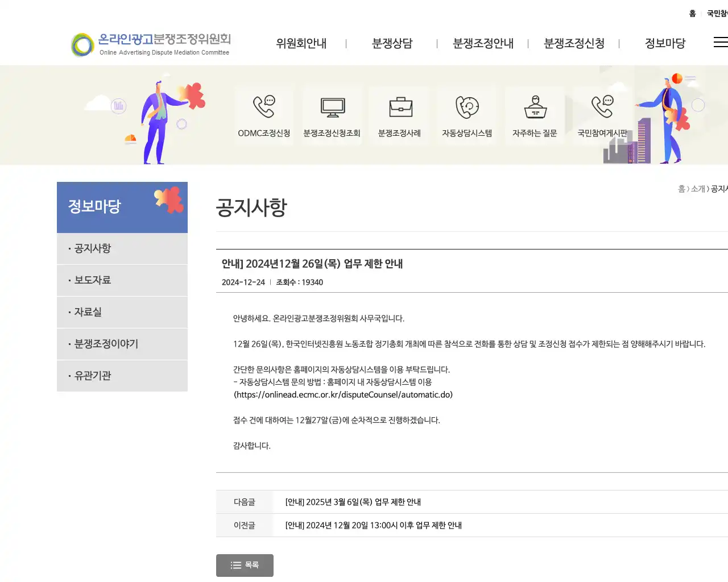
Task: Open the 이전글 announcement link
Action: [x=373, y=525]
